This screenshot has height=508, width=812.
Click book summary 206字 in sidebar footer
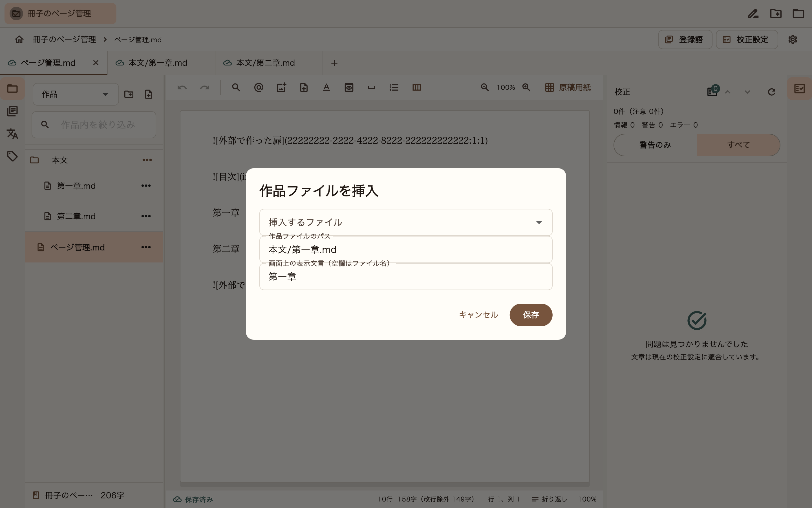(78, 496)
